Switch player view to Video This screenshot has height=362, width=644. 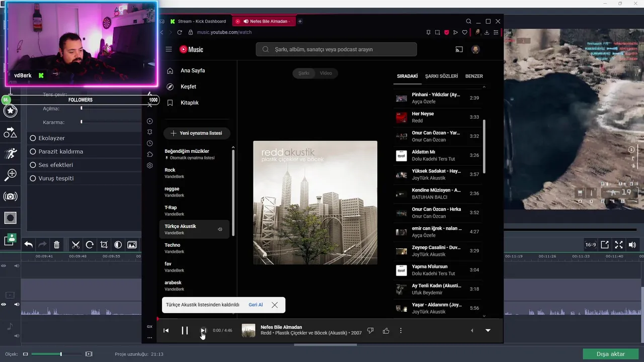326,73
